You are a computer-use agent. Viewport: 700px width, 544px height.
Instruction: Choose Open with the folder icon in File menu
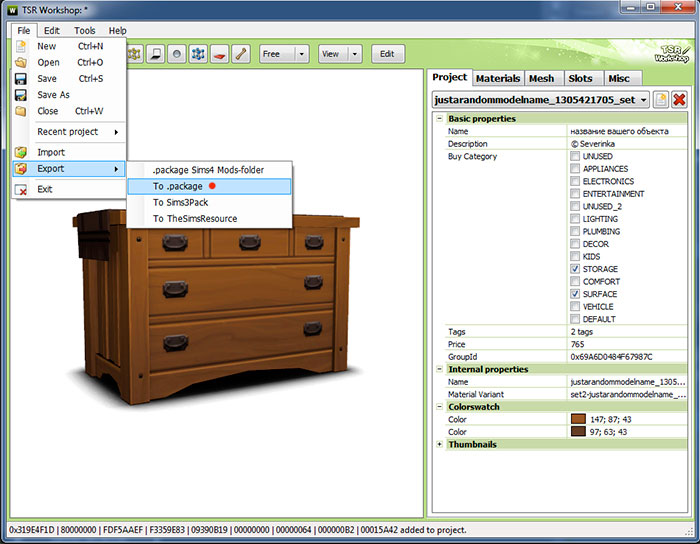[21, 62]
